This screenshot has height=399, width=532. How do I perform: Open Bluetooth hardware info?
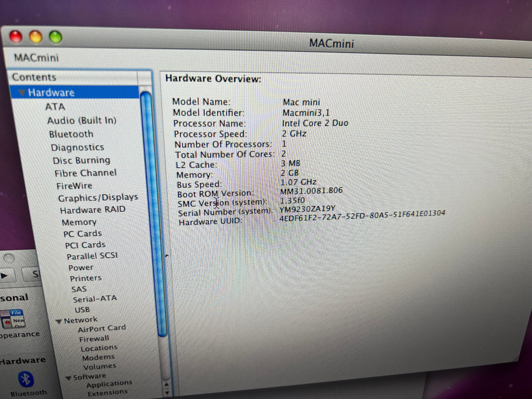tap(71, 134)
